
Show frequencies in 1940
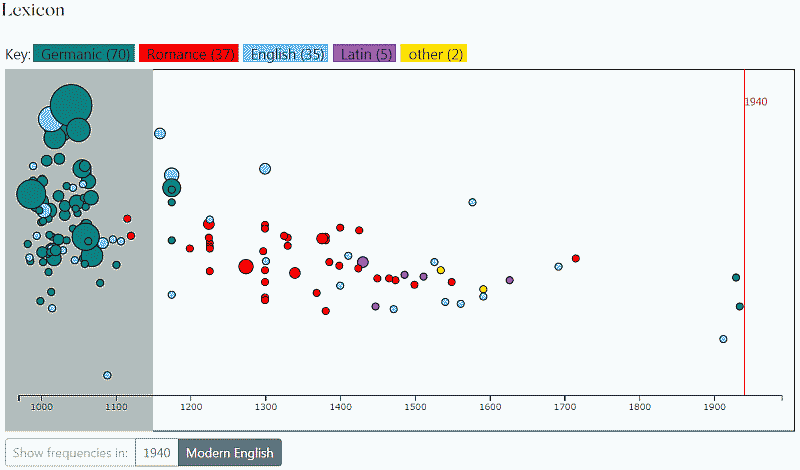[x=156, y=453]
